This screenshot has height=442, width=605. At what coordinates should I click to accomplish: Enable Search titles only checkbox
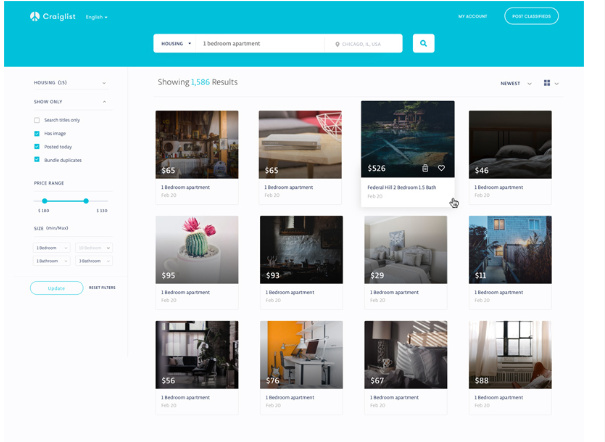[37, 120]
